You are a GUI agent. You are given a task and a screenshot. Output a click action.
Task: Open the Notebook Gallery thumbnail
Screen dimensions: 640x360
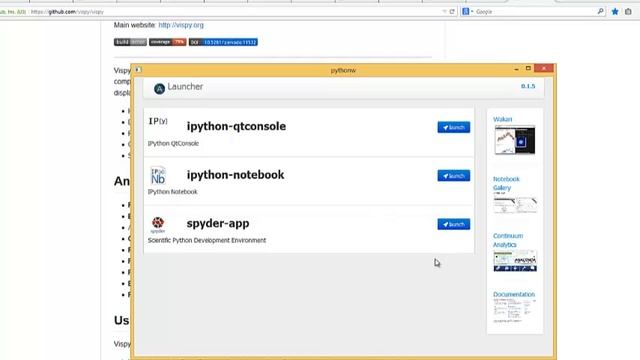tap(515, 204)
